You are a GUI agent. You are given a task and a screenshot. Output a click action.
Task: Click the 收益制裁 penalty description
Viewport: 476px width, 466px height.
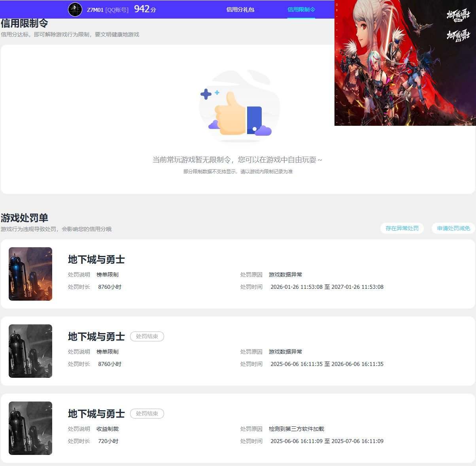pos(108,429)
